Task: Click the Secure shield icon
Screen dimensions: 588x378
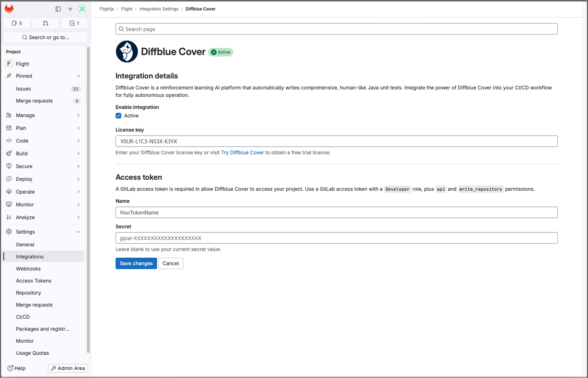Action: [x=9, y=166]
